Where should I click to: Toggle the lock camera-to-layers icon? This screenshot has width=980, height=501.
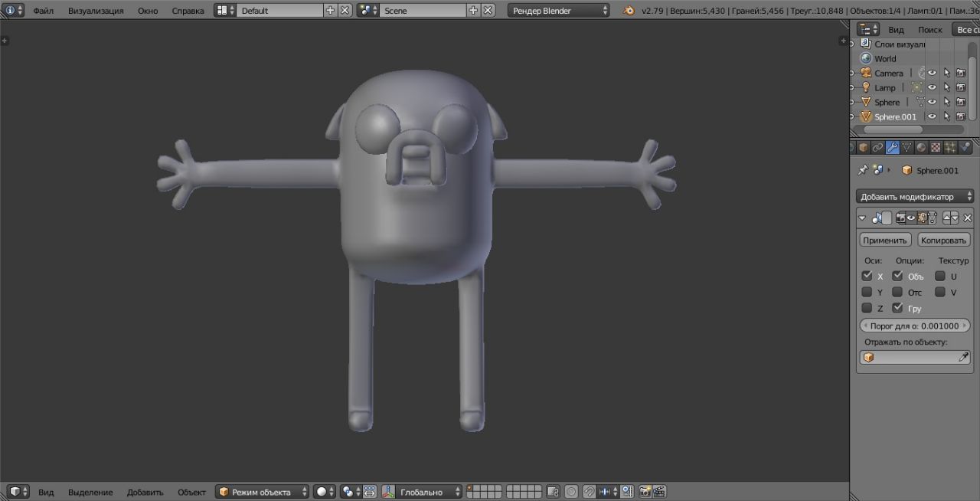[x=553, y=492]
